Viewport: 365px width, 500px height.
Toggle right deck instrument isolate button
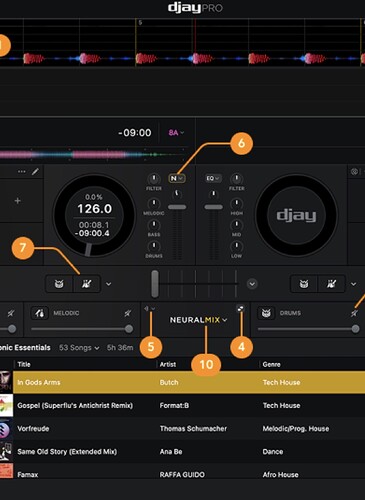click(331, 284)
